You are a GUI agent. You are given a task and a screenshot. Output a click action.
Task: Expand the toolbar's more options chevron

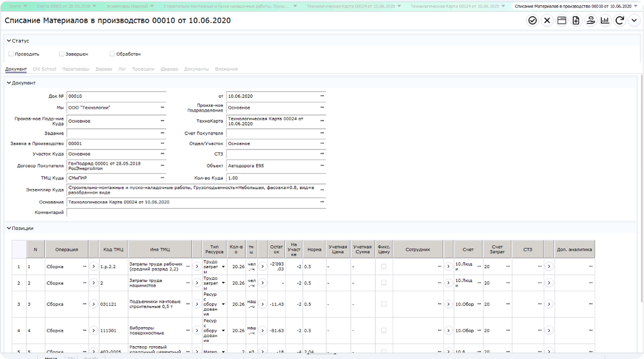point(634,21)
